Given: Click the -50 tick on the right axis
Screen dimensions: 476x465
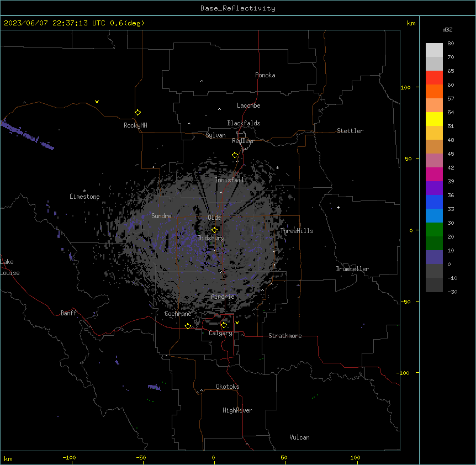Looking at the screenshot, I should click(405, 302).
